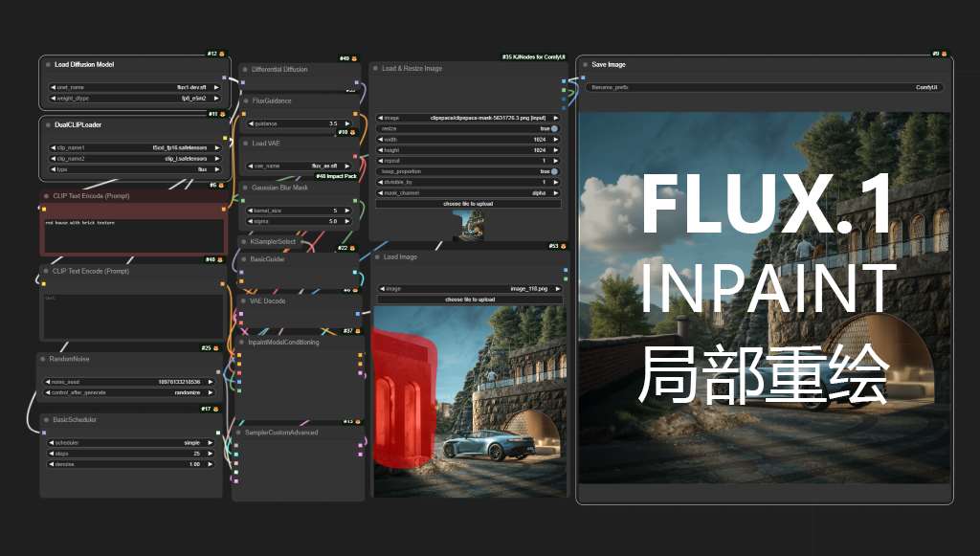Click the prompt box reading red house with brick texture

133,235
